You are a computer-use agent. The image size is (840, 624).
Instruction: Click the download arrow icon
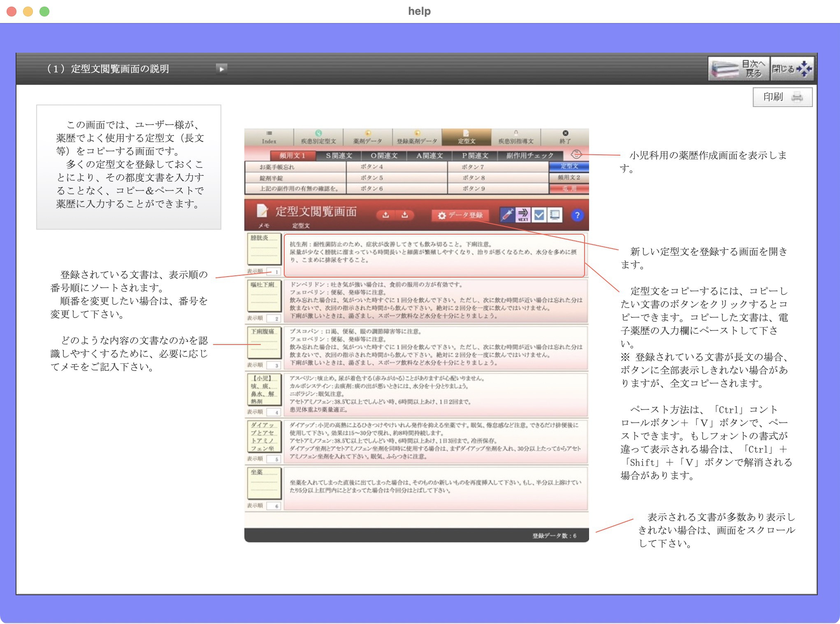(405, 215)
